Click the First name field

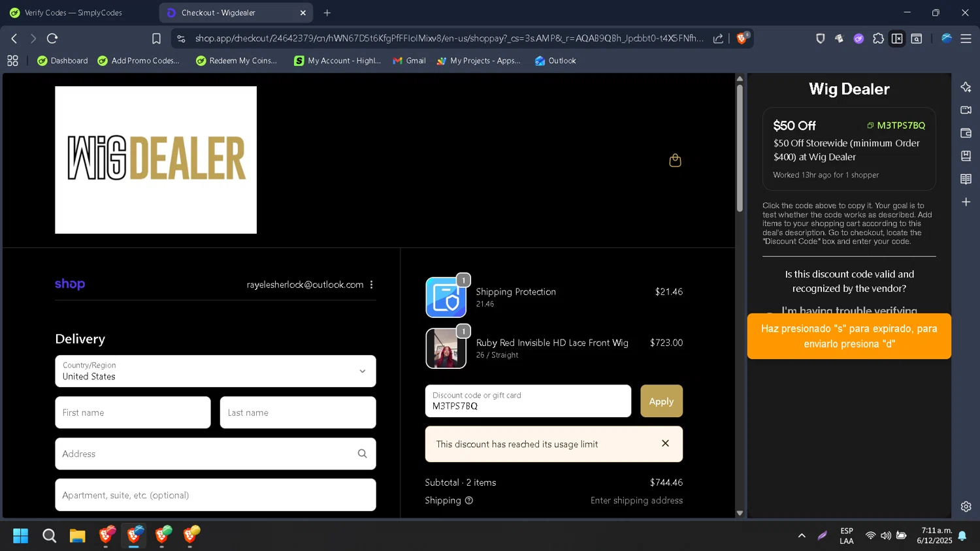[x=133, y=413]
